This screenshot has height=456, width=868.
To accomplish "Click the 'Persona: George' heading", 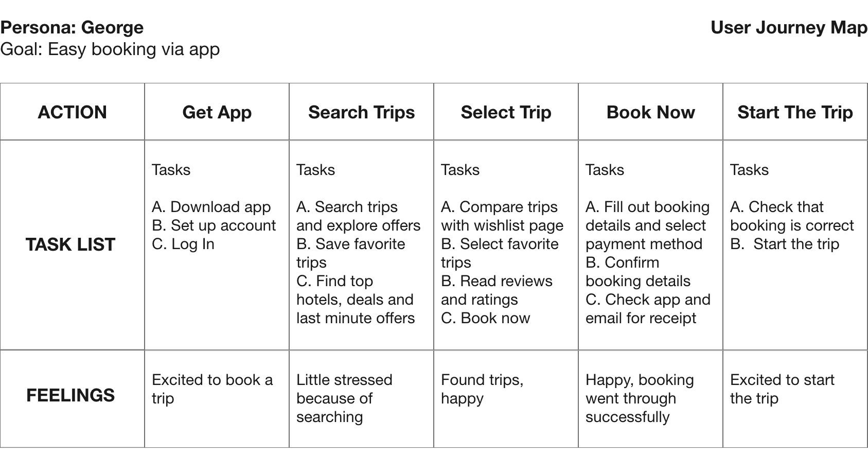I will click(72, 27).
